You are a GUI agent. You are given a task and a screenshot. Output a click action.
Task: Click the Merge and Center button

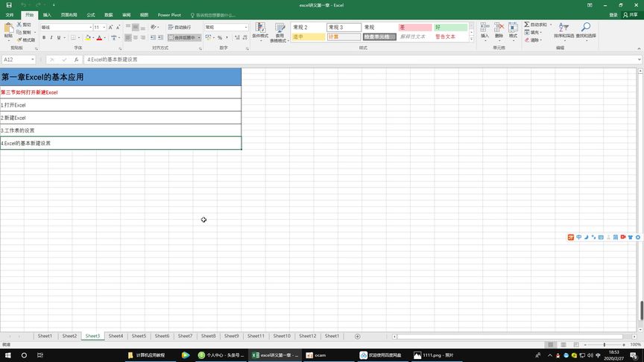(182, 38)
